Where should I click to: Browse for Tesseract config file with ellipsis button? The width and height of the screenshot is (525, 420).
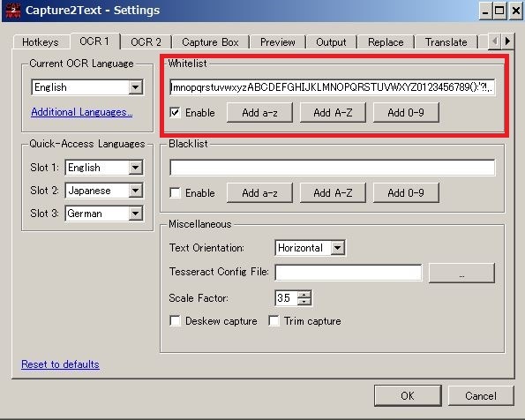[461, 274]
